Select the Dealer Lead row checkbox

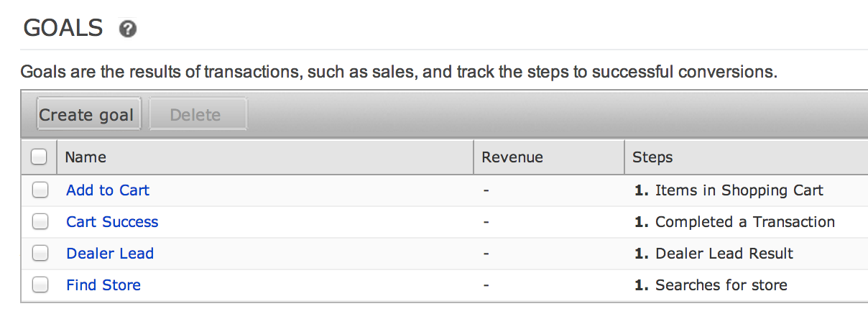(40, 254)
